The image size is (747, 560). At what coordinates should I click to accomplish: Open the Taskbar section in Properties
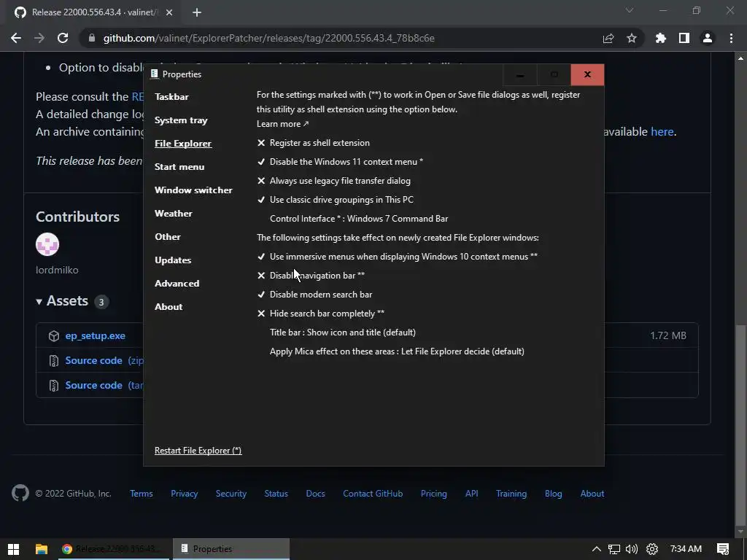[x=171, y=97]
